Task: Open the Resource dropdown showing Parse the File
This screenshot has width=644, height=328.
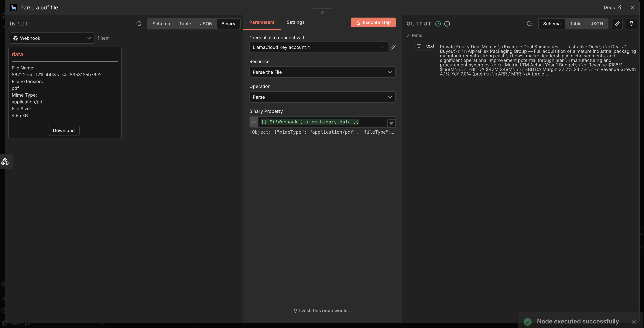Action: pos(322,72)
